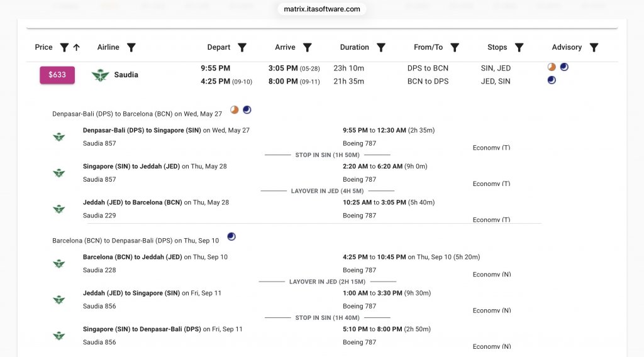Open the From/To filter funnel

click(455, 47)
